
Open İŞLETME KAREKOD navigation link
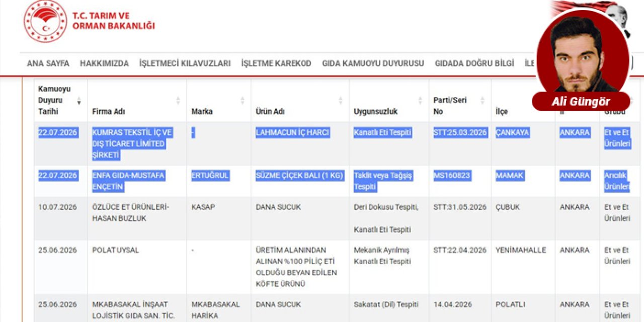(276, 63)
